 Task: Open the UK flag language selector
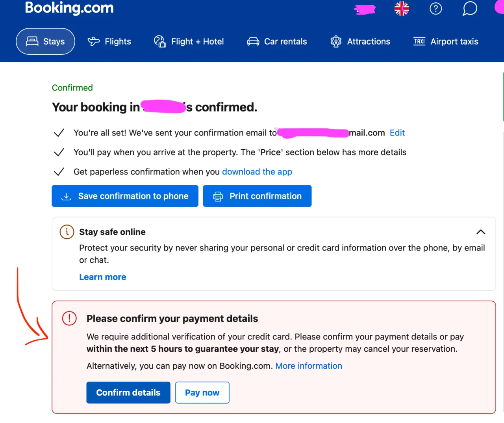pos(402,9)
